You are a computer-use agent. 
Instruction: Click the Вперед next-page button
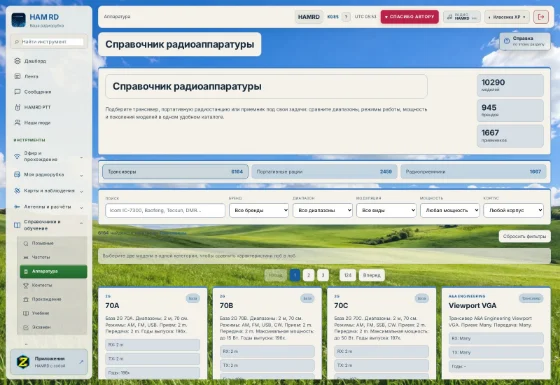coord(371,275)
